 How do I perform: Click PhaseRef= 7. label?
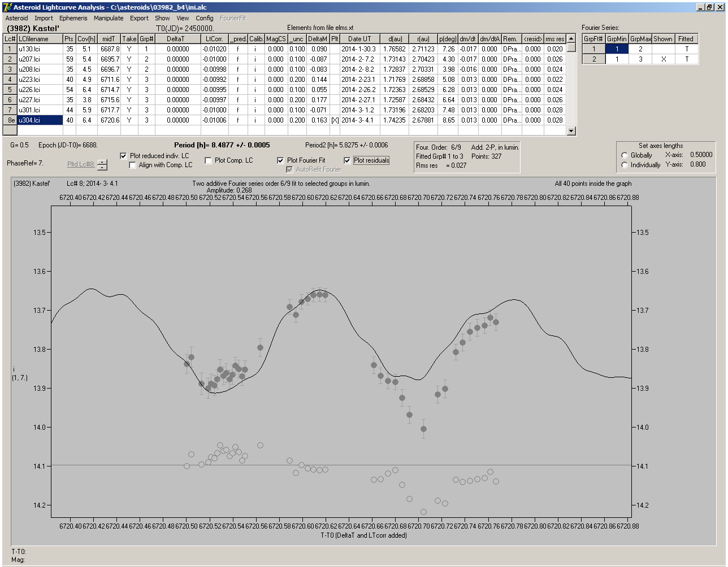[25, 163]
